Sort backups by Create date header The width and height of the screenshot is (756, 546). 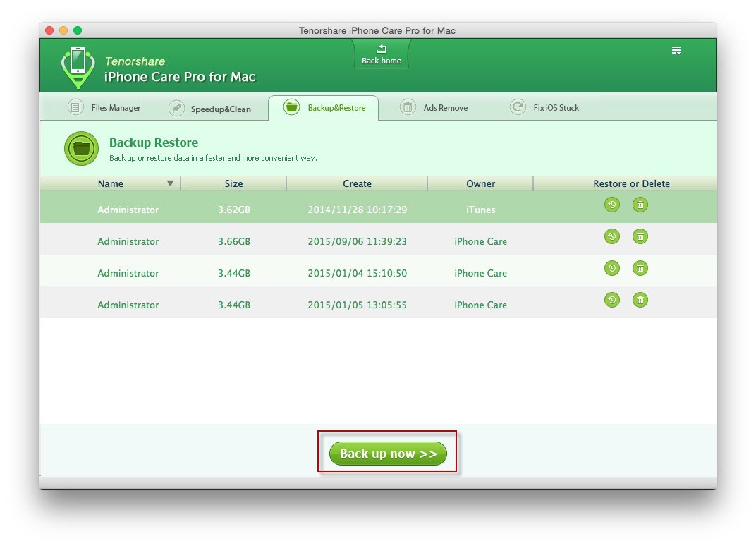(357, 183)
